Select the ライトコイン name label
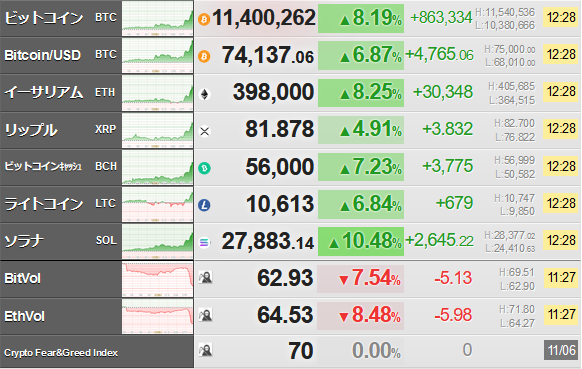 (x=44, y=204)
